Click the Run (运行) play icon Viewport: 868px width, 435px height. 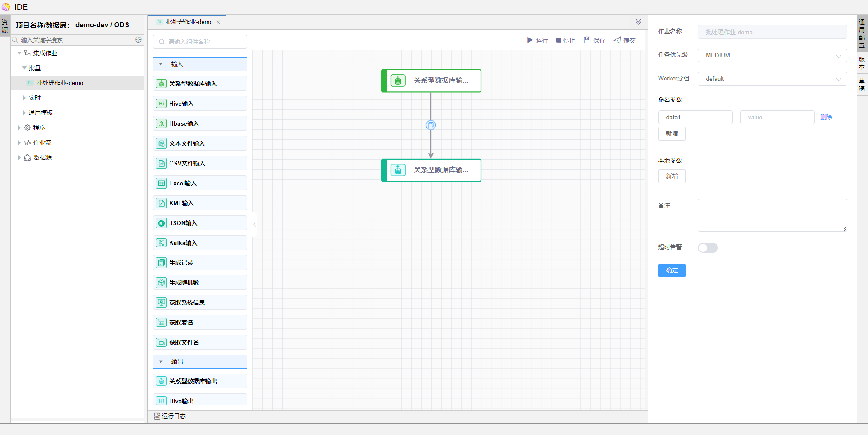(x=529, y=40)
